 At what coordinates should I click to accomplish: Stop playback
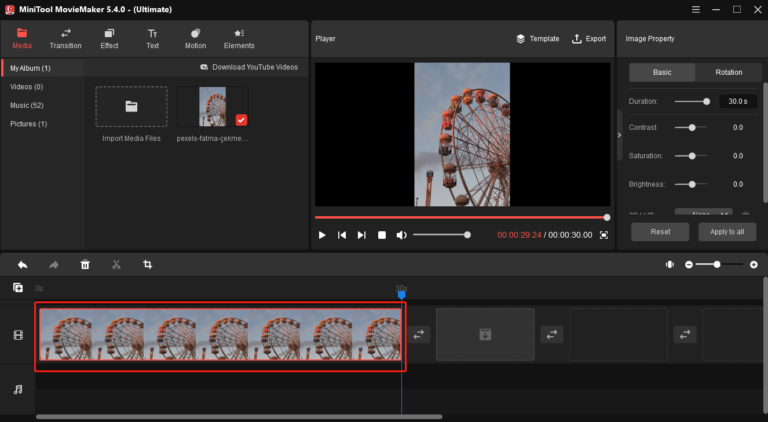pyautogui.click(x=382, y=235)
